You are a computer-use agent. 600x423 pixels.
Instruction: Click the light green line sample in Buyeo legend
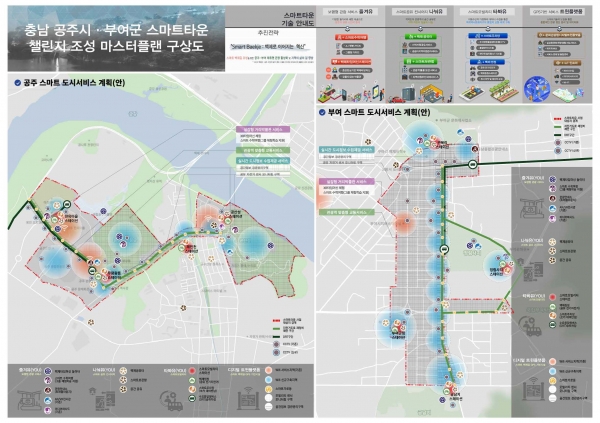point(557,127)
